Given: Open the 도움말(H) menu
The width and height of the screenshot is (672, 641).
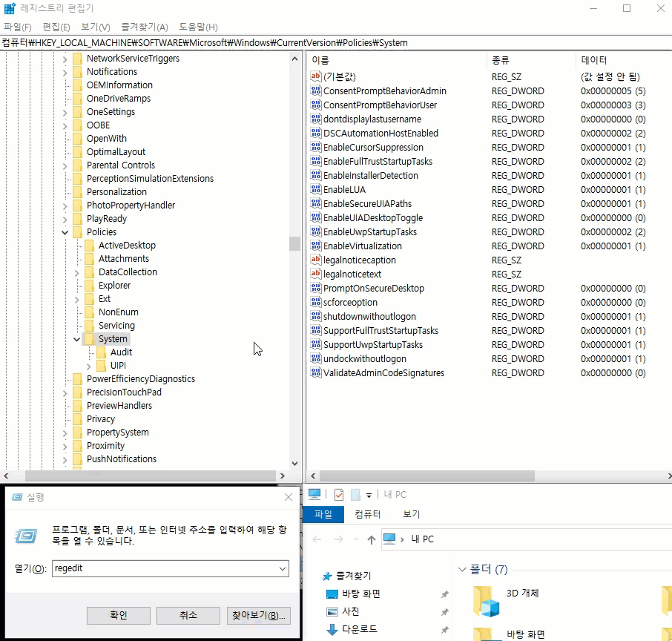Looking at the screenshot, I should click(x=198, y=27).
